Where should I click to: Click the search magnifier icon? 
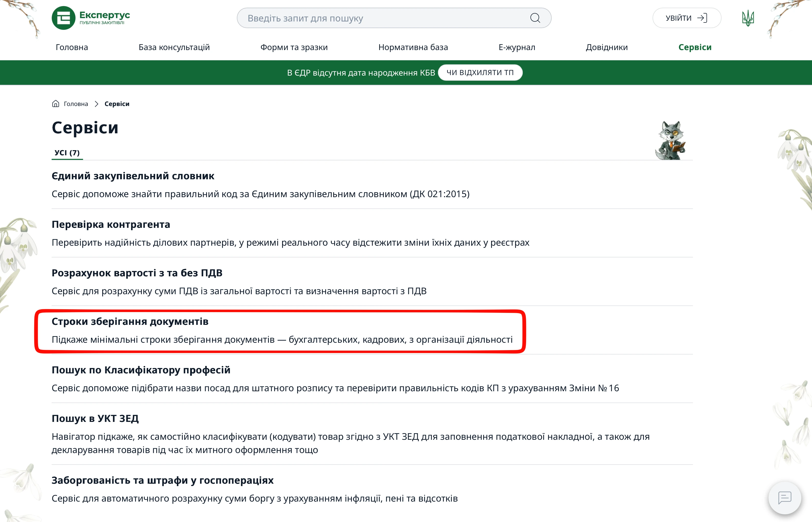point(535,18)
